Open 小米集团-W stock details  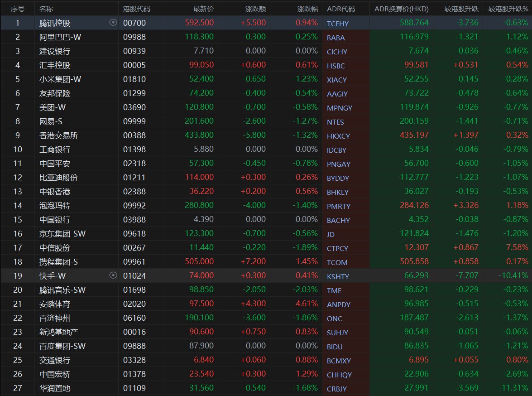[x=60, y=79]
